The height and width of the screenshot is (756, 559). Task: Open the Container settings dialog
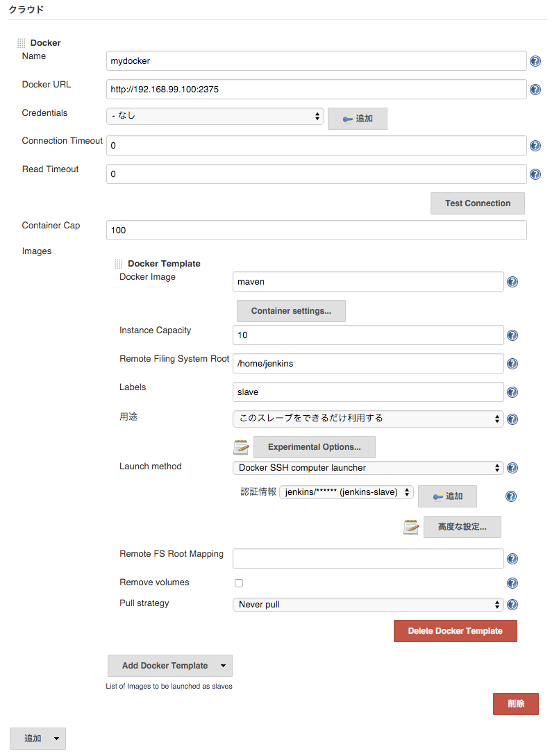click(x=290, y=310)
